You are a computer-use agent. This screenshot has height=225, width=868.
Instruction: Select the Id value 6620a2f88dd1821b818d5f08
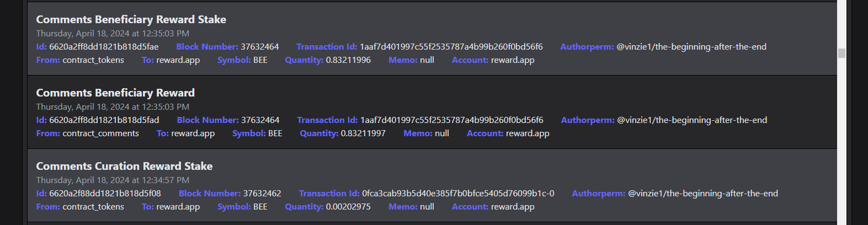(x=105, y=194)
